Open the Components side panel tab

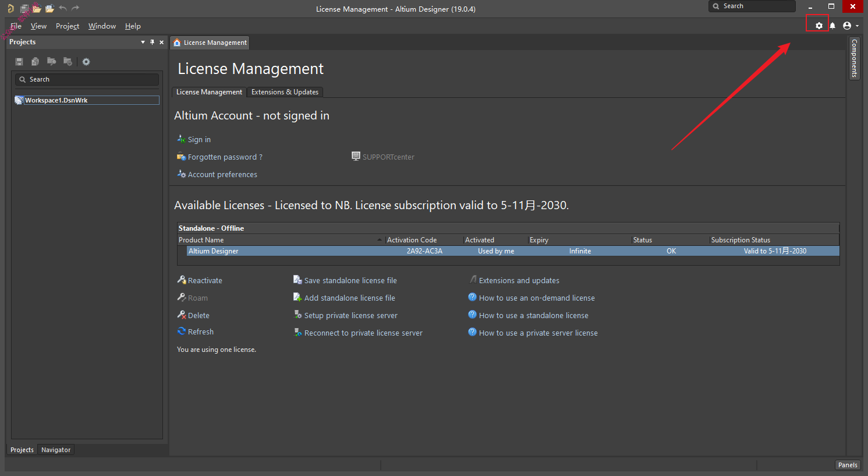(x=855, y=58)
